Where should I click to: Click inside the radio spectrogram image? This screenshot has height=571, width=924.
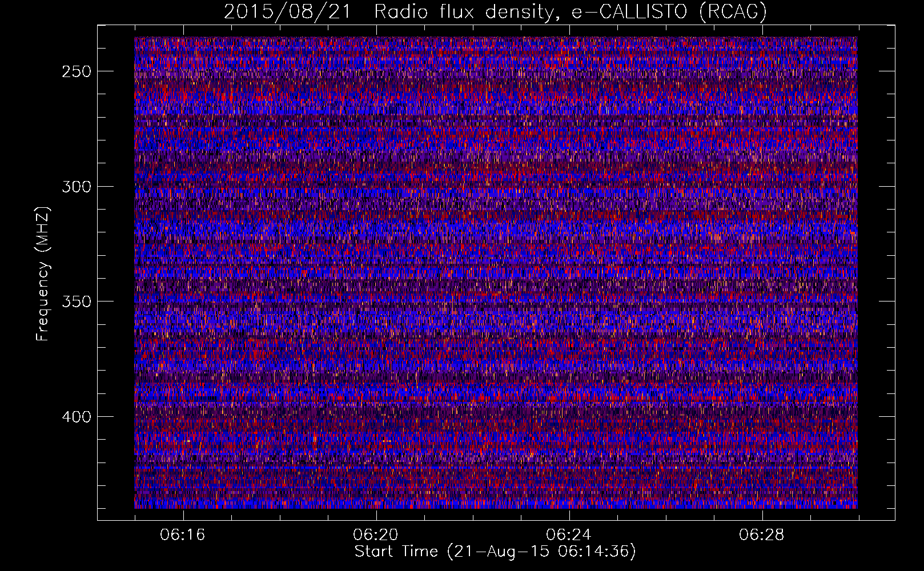coord(496,273)
